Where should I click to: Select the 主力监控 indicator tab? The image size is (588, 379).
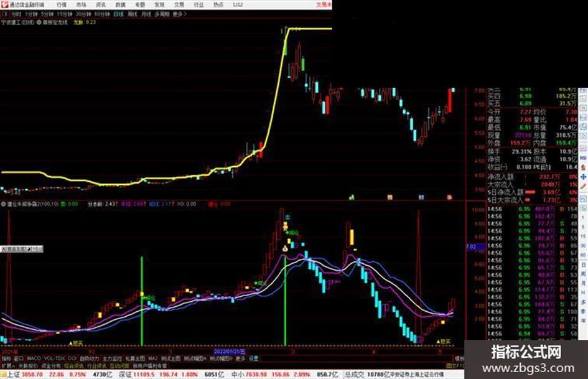(112, 358)
